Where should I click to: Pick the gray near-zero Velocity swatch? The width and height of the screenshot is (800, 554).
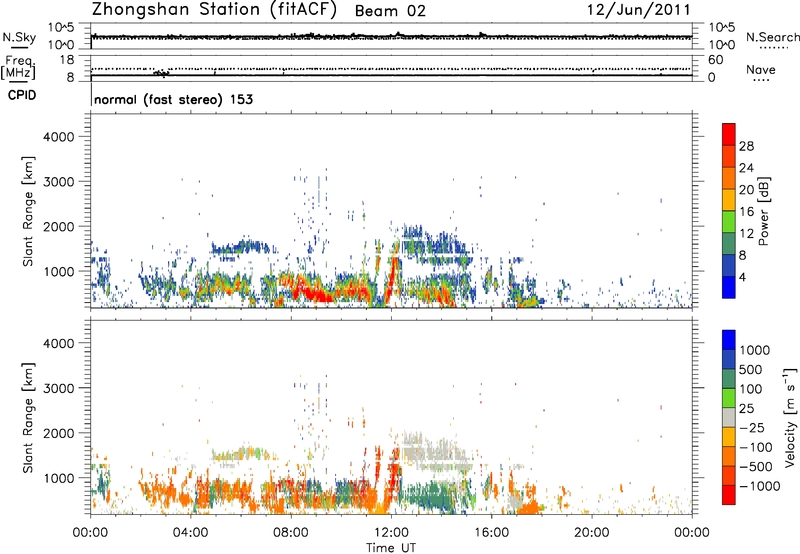click(x=729, y=417)
